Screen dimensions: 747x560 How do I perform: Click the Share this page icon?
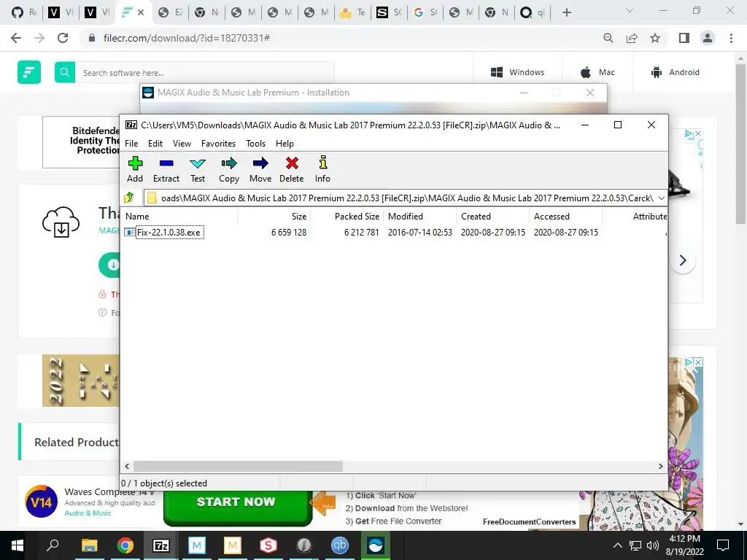pos(632,38)
